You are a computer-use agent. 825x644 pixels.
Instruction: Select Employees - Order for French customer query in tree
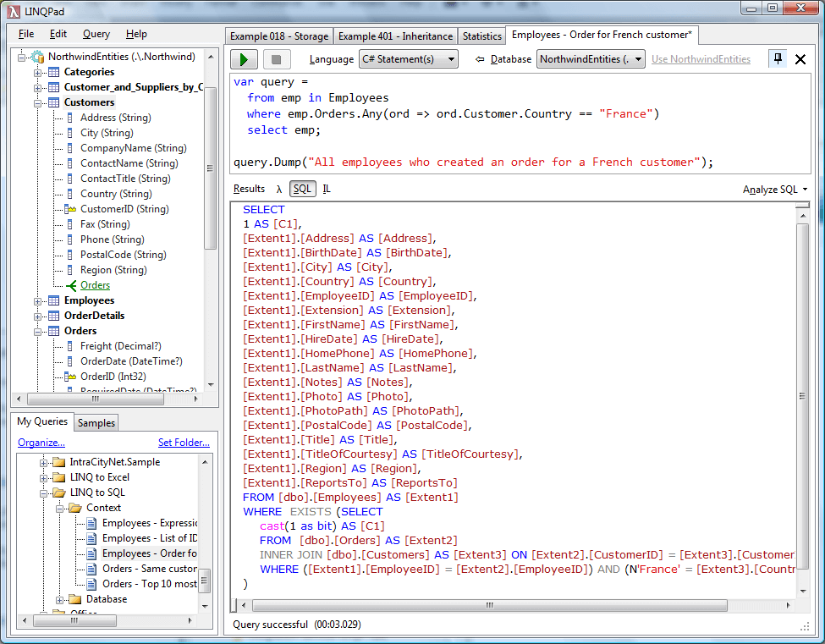150,553
